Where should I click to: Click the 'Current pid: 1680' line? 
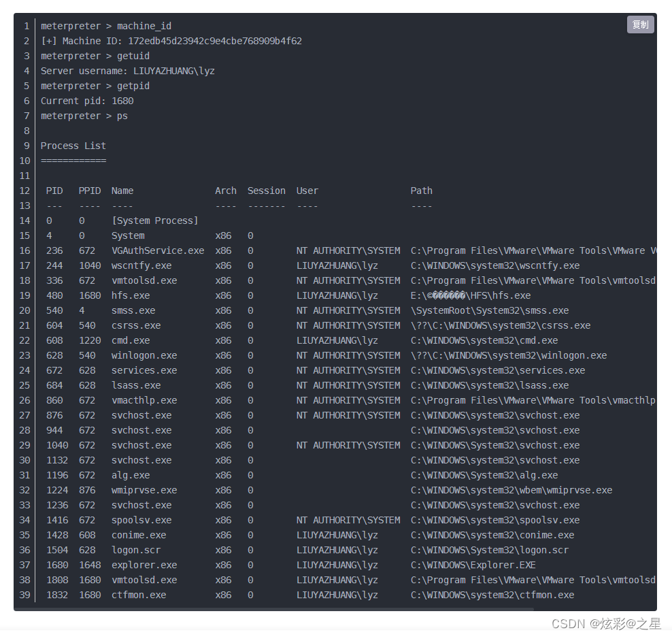click(x=87, y=101)
